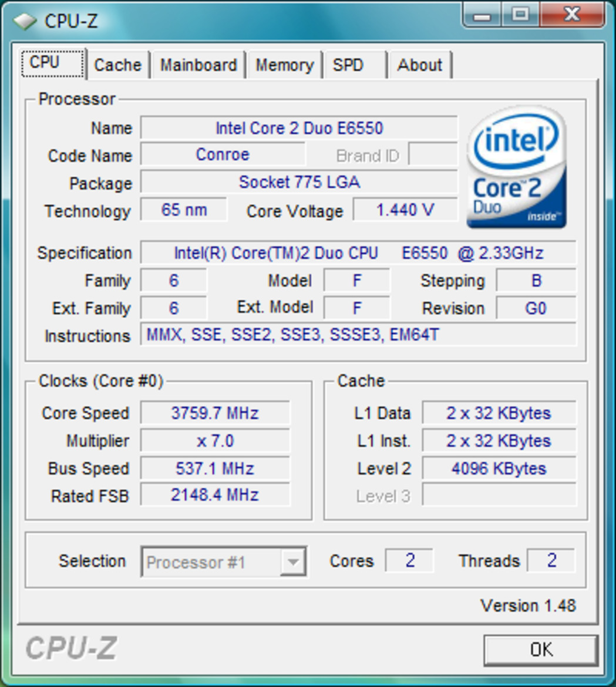The image size is (616, 687).
Task: Click the Cores count value
Action: point(410,560)
